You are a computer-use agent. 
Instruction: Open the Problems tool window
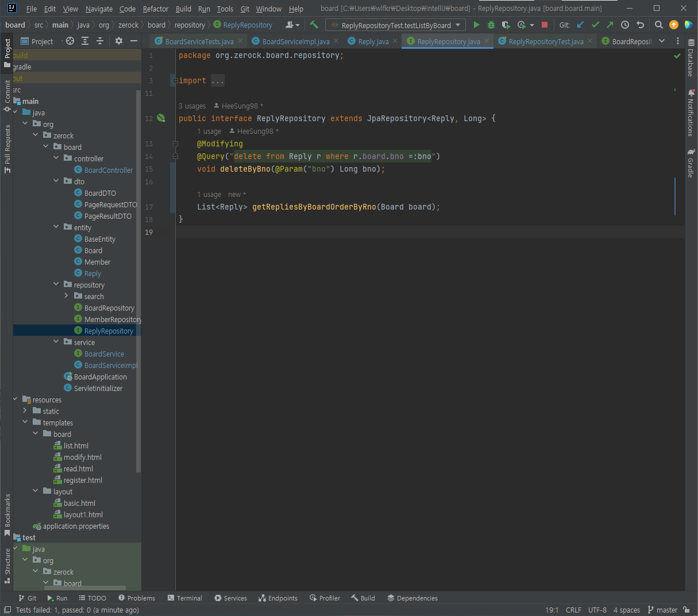(136, 598)
